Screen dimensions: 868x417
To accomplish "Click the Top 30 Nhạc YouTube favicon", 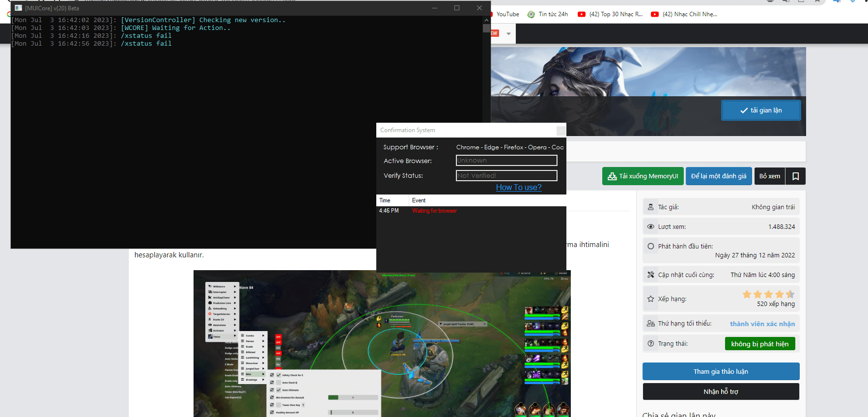I will tap(582, 14).
